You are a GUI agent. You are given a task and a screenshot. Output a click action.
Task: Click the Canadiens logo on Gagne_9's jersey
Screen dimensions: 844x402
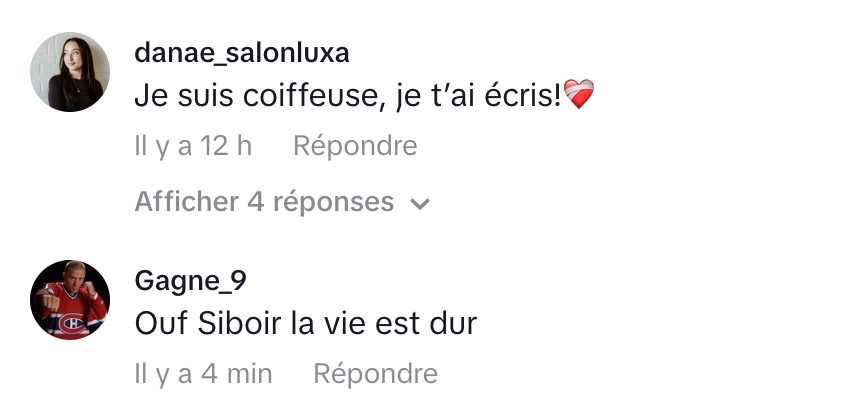point(69,325)
